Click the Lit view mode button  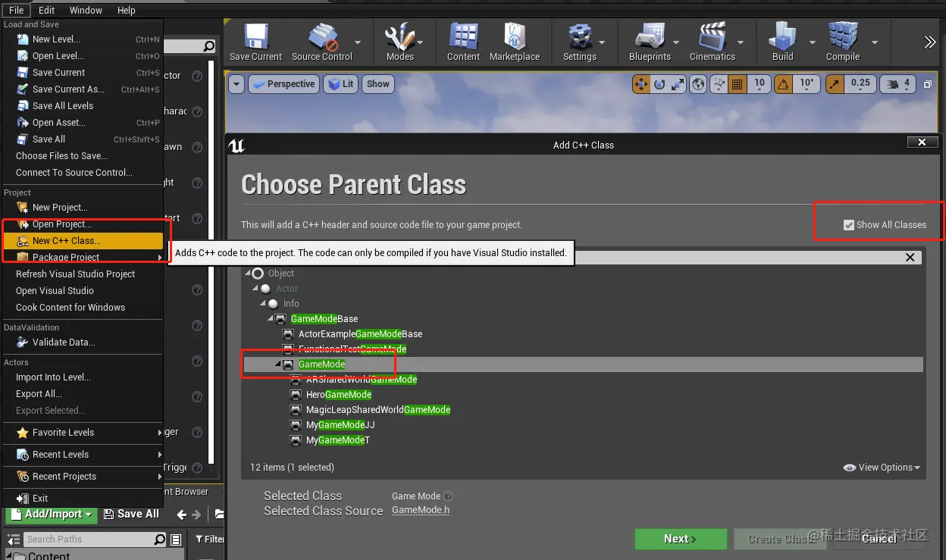(340, 84)
